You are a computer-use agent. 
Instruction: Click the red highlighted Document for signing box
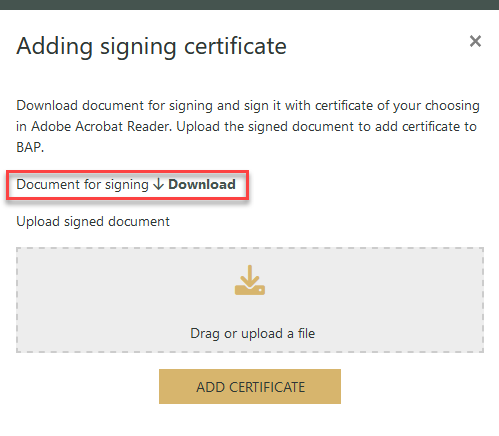[x=127, y=185]
